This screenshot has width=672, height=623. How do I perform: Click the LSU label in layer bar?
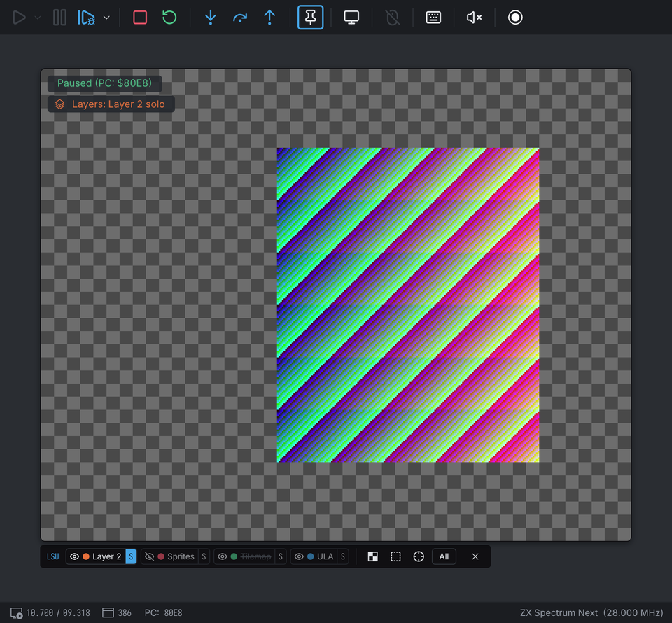pos(52,556)
